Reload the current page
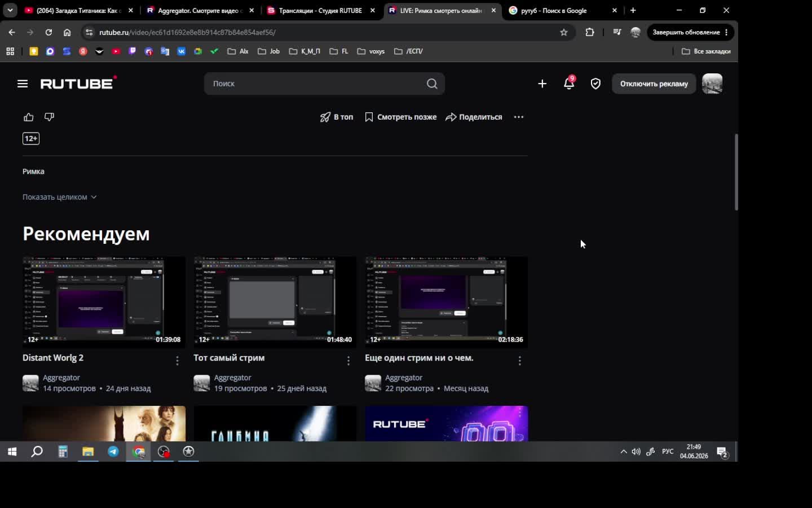 48,32
